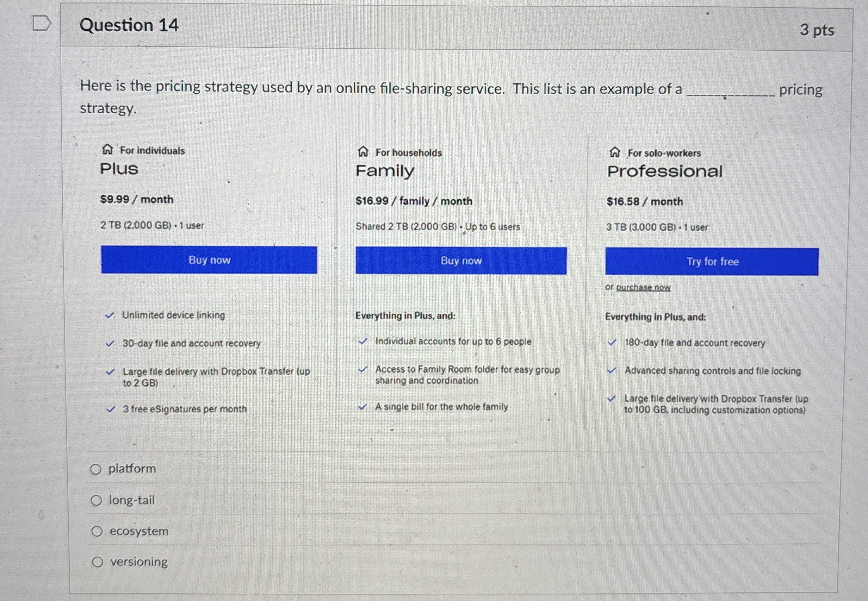This screenshot has width=868, height=601.
Task: Select the versioning answer option
Action: pos(98,562)
